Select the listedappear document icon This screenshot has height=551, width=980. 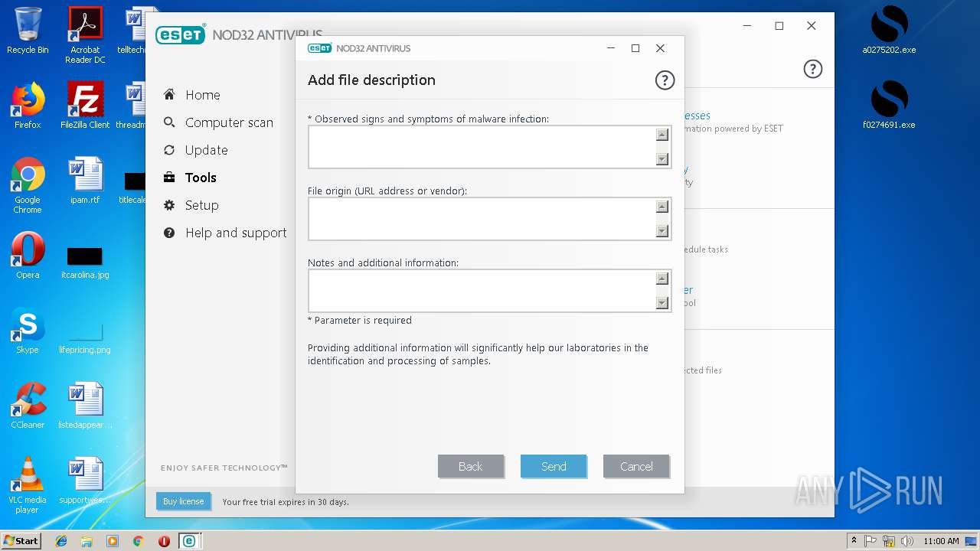pyautogui.click(x=85, y=406)
